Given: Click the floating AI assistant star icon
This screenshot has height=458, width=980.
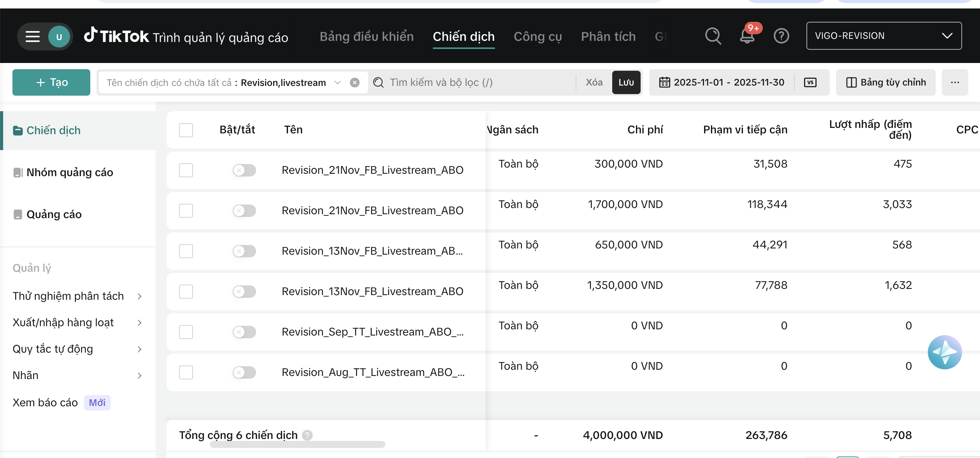Looking at the screenshot, I should (x=945, y=352).
